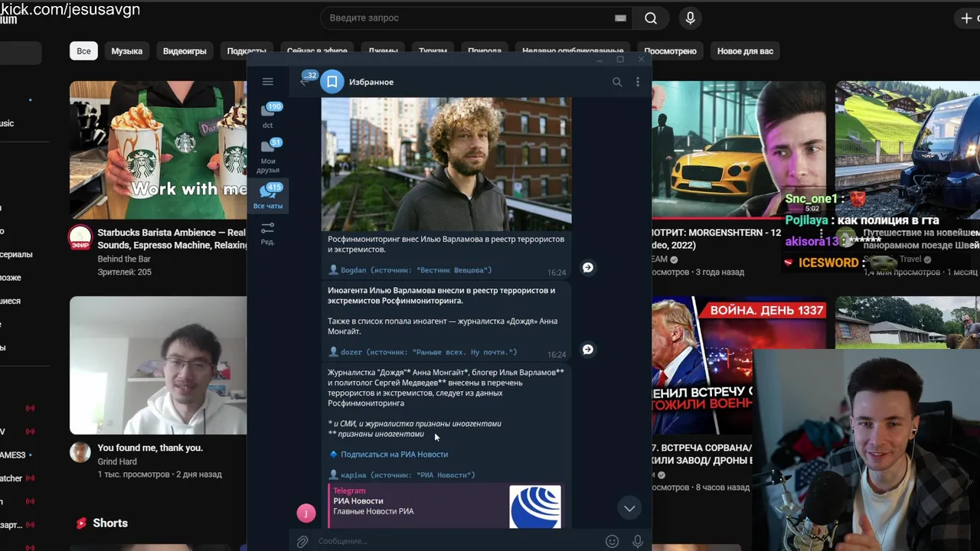Open the Избранное bookmark avatar

332,82
